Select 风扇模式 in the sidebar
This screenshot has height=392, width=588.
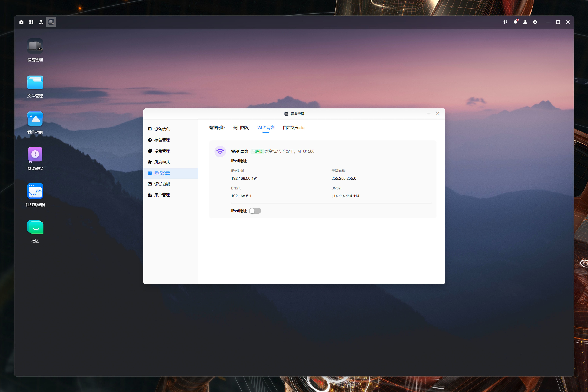click(x=162, y=162)
